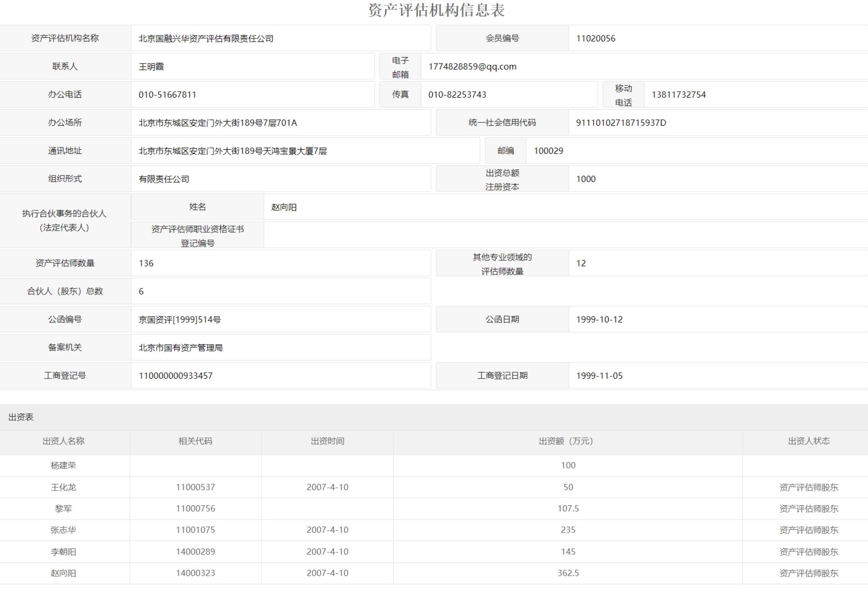Select fax number 010-82253743
Image resolution: width=868 pixels, height=590 pixels.
point(457,95)
